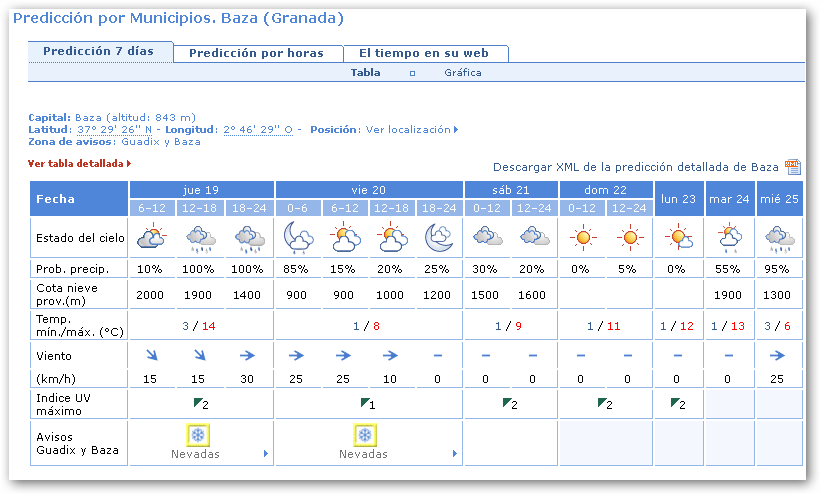Click the XML download icon for Baza
Image resolution: width=820 pixels, height=494 pixels.
click(x=792, y=166)
